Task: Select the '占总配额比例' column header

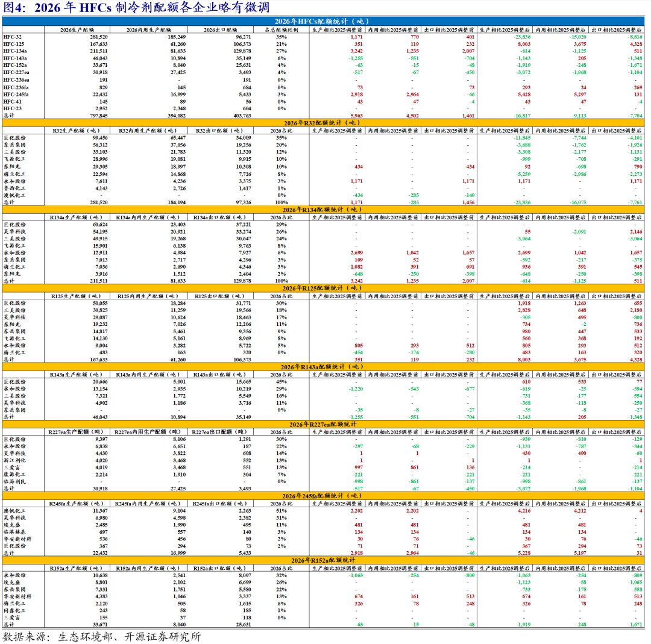Action: tap(280, 30)
